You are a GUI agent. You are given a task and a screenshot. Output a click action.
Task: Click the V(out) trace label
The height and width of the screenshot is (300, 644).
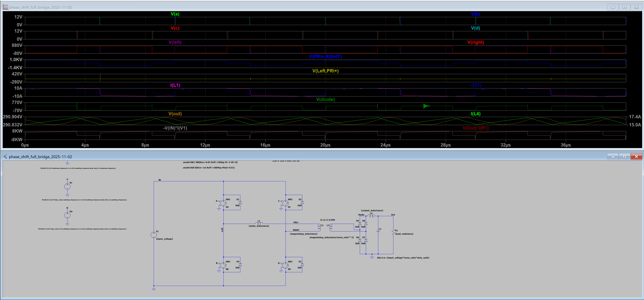175,114
